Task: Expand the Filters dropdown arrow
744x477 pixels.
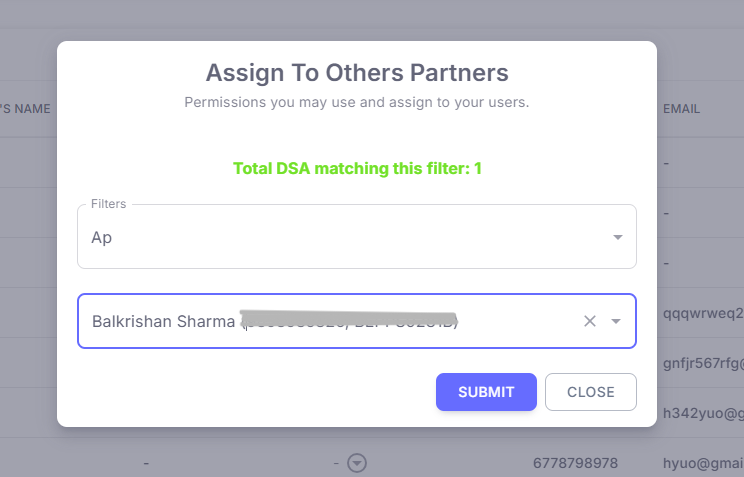Action: (x=617, y=237)
